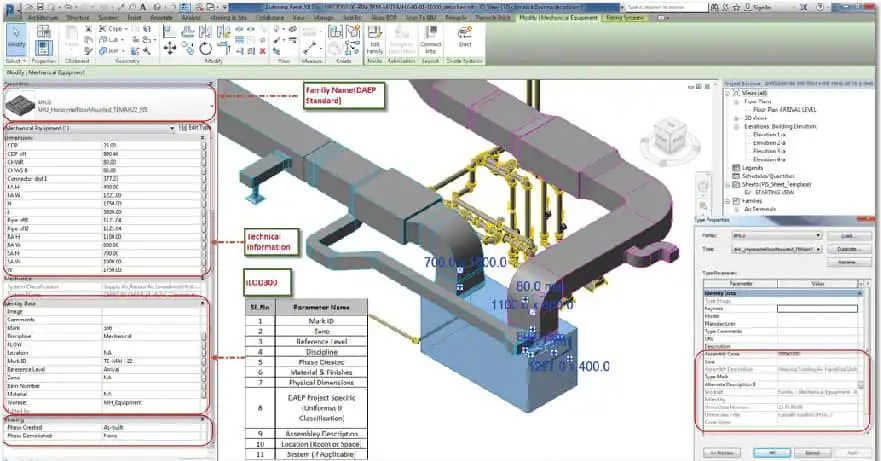
Task: Click the Keynote value input field
Action: 818,309
